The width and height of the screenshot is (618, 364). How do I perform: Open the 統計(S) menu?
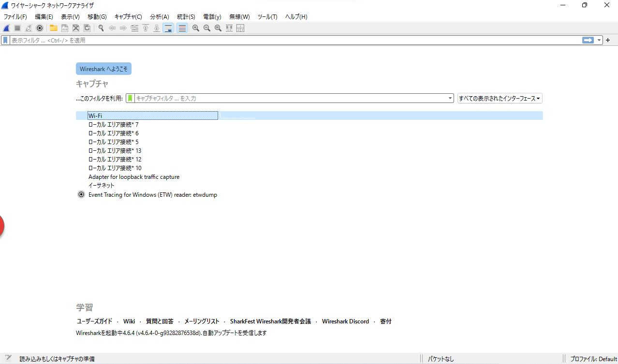(x=186, y=16)
